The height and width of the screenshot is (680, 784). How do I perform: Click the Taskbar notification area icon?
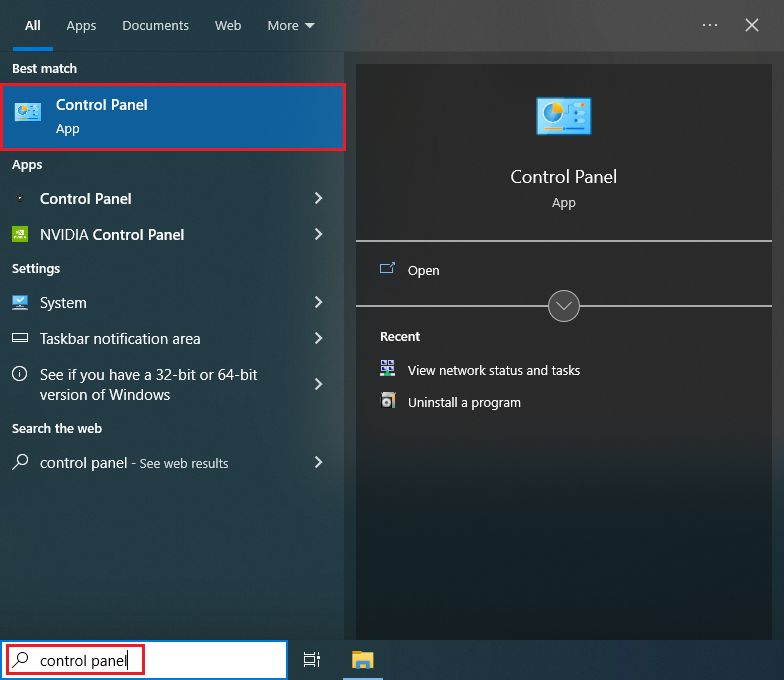click(20, 339)
